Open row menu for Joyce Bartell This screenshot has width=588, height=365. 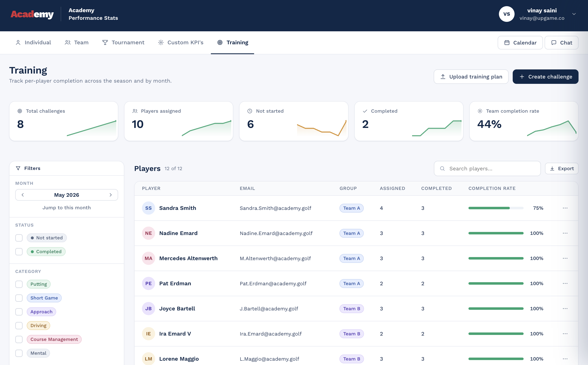click(565, 309)
